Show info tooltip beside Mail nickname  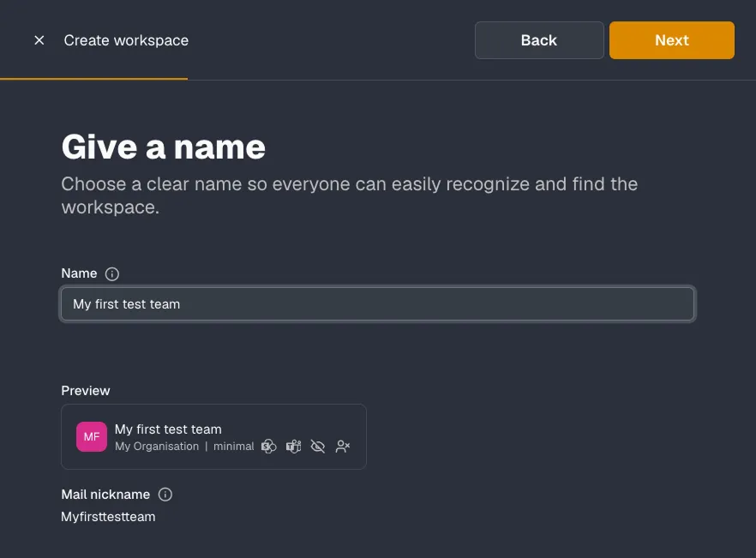[x=165, y=495]
